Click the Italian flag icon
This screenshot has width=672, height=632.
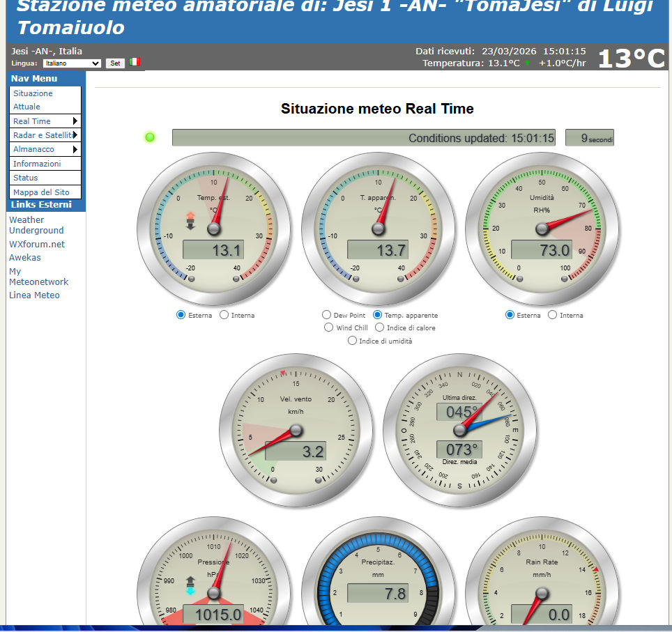135,62
